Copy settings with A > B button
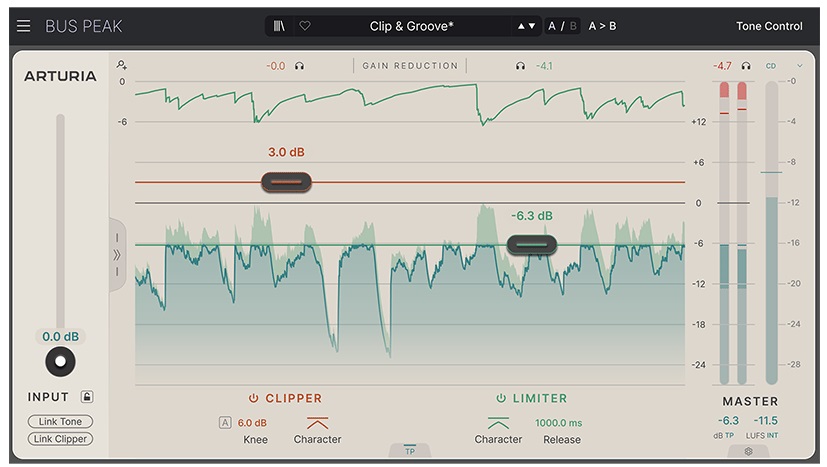 point(602,26)
